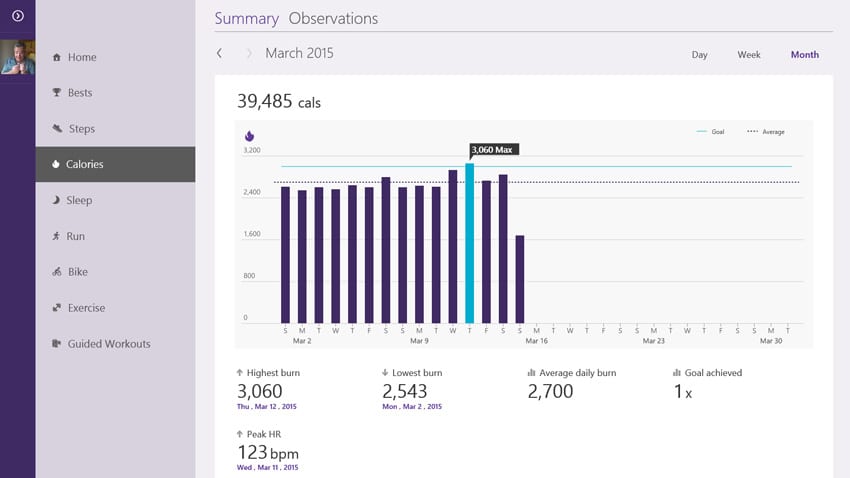Image resolution: width=850 pixels, height=478 pixels.
Task: Select the Summary tab
Action: point(246,18)
